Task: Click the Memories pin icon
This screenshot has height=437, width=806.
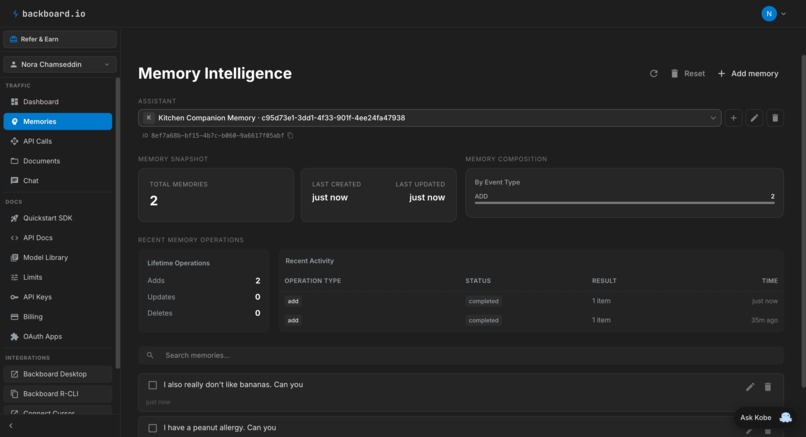Action: pos(14,121)
